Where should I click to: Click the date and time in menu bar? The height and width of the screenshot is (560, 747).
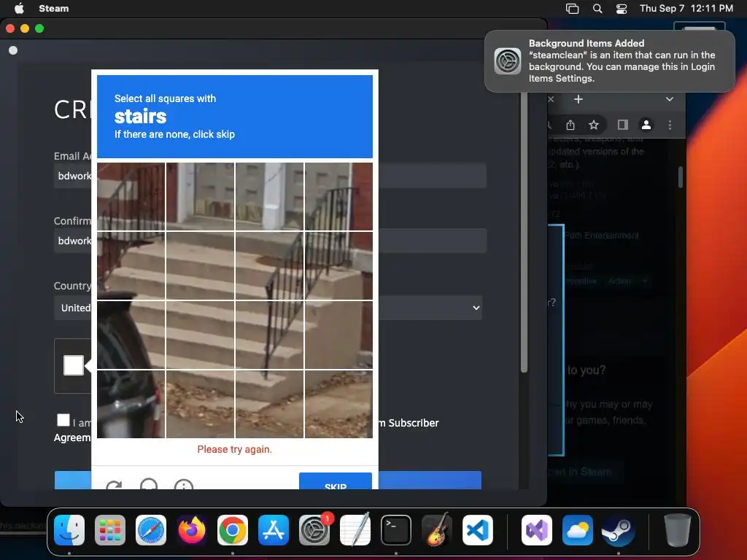click(686, 8)
